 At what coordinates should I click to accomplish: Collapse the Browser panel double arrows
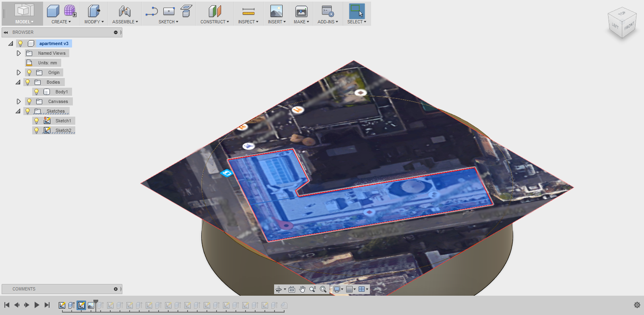6,32
